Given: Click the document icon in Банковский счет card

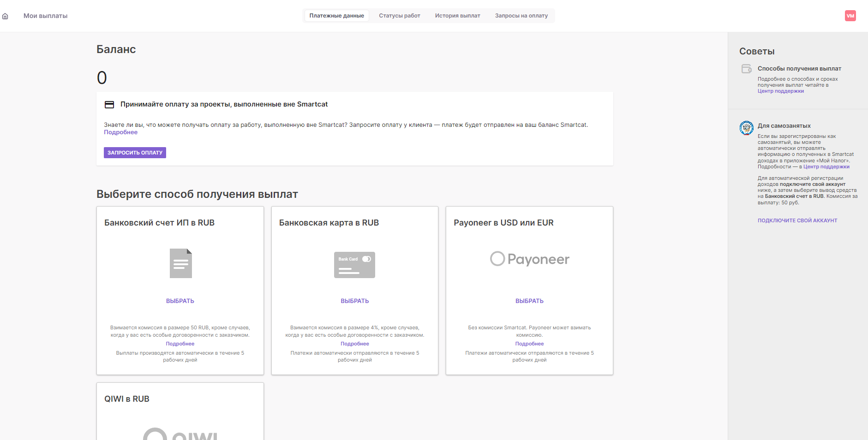Looking at the screenshot, I should [x=180, y=263].
